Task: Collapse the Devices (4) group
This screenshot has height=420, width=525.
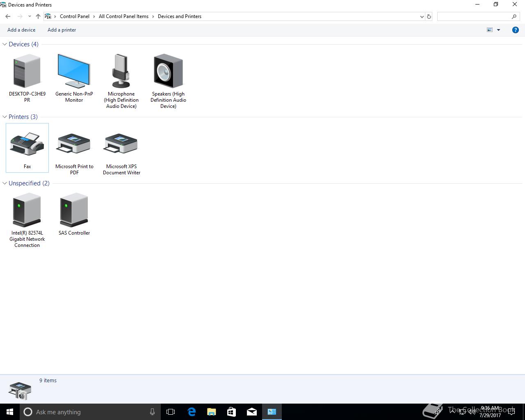Action: [x=5, y=44]
